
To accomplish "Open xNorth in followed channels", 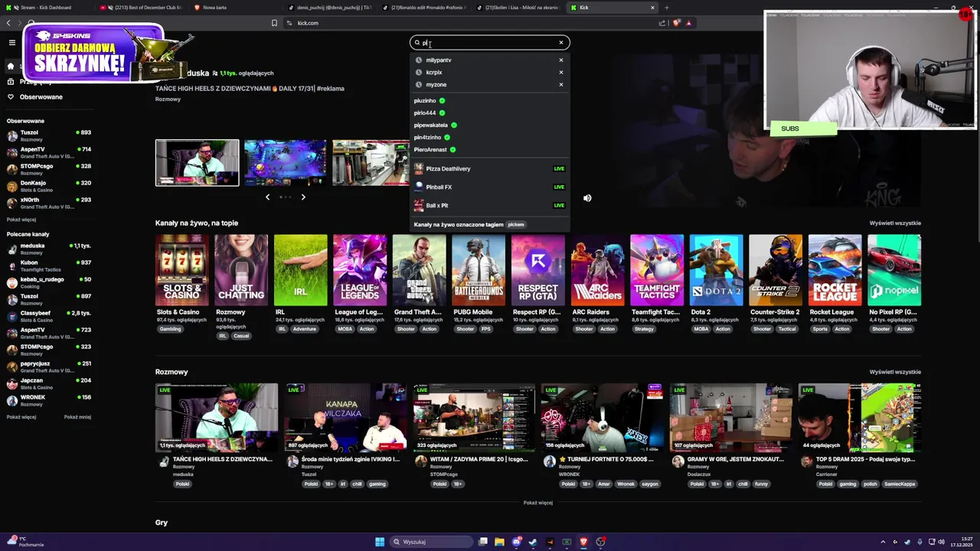I will click(49, 203).
